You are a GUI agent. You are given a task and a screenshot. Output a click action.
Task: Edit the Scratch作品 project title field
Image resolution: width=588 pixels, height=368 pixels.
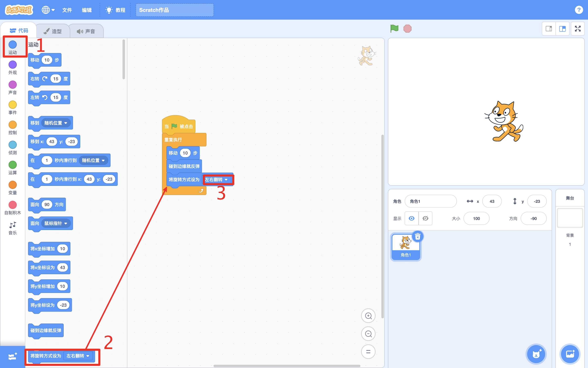(174, 10)
